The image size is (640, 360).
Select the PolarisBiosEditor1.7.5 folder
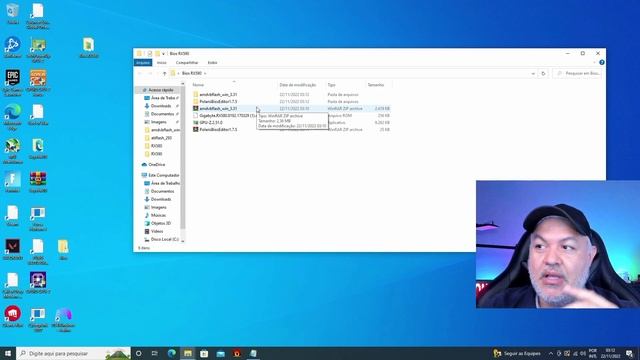pyautogui.click(x=291, y=101)
